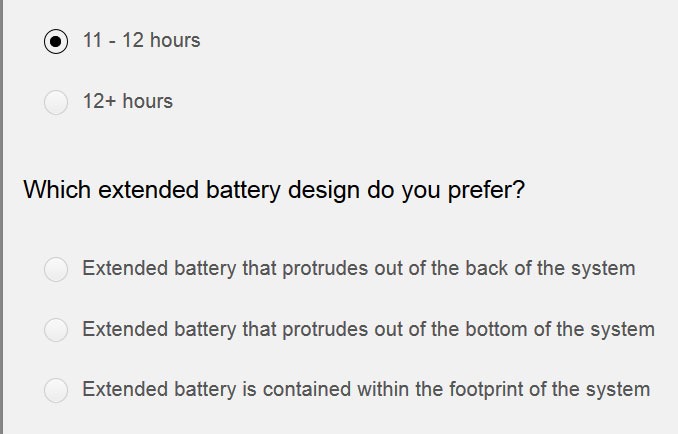Image resolution: width=678 pixels, height=434 pixels.
Task: Click the filled dot of the selected hours option
Action: 56,41
